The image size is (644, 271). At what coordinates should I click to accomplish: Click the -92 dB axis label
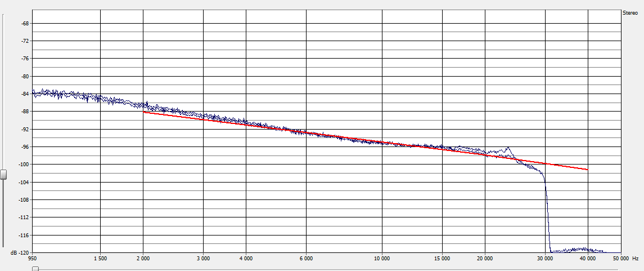click(x=25, y=129)
